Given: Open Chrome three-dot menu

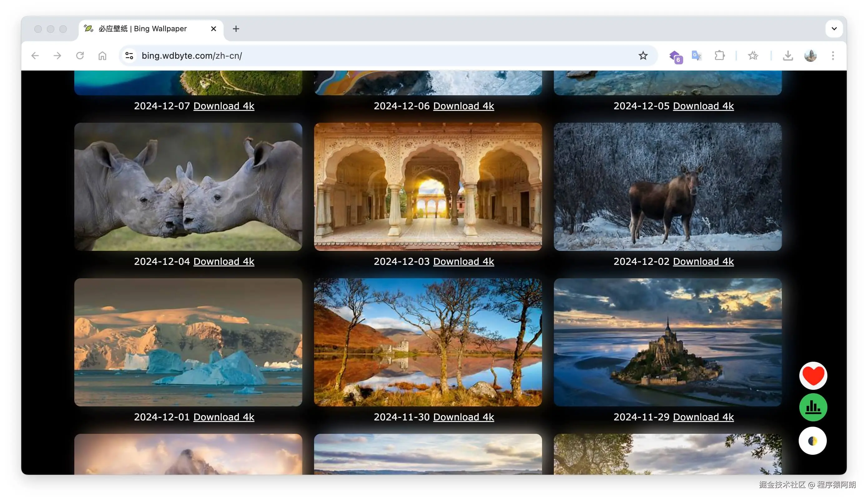Looking at the screenshot, I should tap(833, 56).
